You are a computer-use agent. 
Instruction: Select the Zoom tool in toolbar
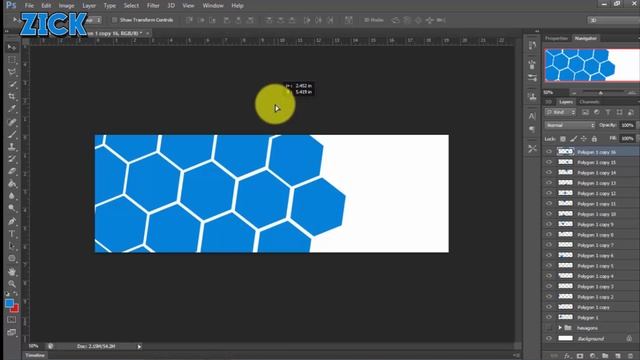tap(12, 284)
